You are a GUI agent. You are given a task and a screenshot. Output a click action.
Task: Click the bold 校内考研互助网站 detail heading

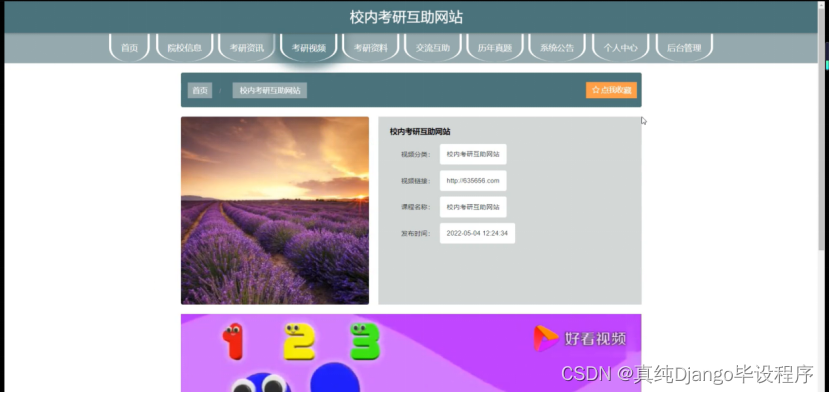tap(420, 132)
